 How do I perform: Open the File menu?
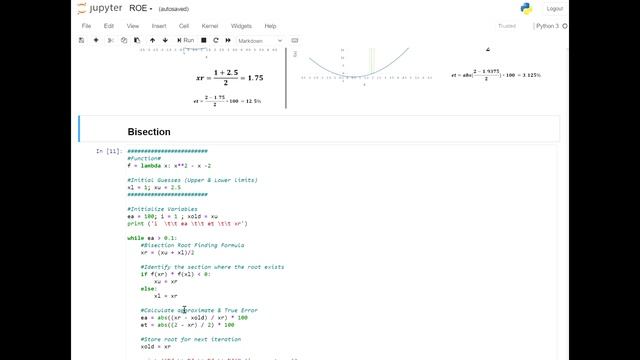[87, 26]
